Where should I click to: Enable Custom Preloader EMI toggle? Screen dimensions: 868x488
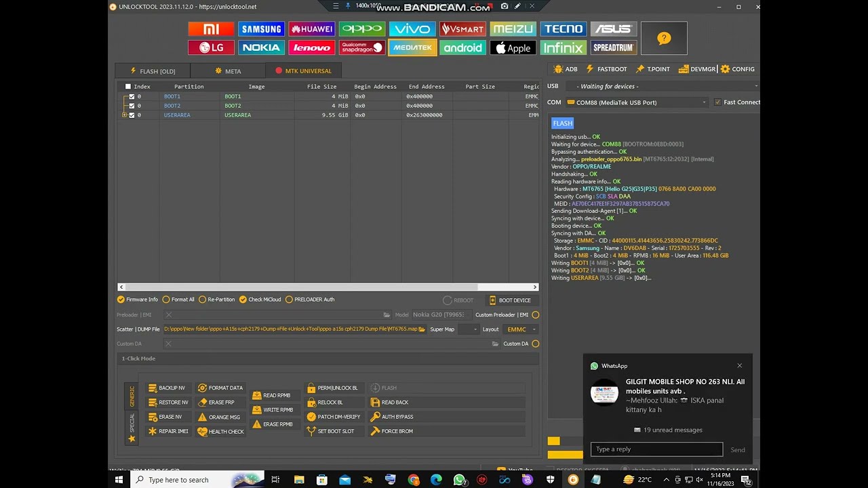click(536, 314)
